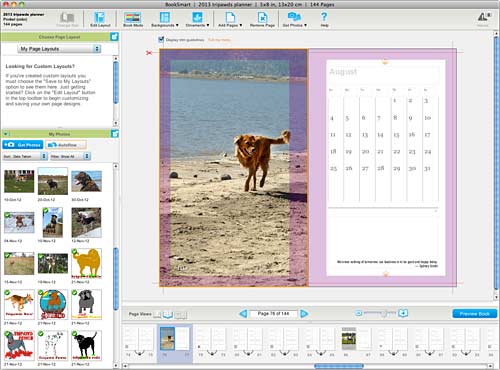500x370 pixels.
Task: Open the Sort: Date Taken dropdown
Action: 25,156
